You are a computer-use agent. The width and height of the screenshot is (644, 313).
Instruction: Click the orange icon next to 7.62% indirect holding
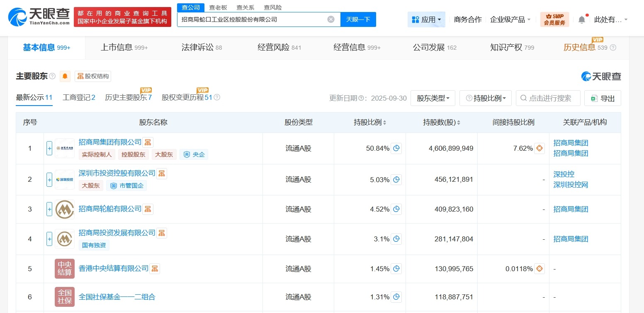point(539,148)
